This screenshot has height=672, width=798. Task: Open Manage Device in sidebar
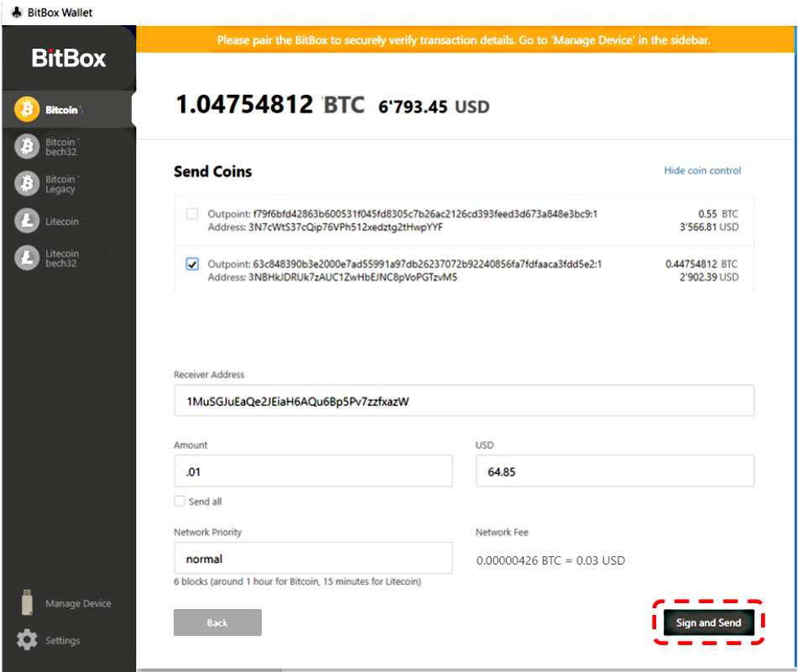pos(67,603)
